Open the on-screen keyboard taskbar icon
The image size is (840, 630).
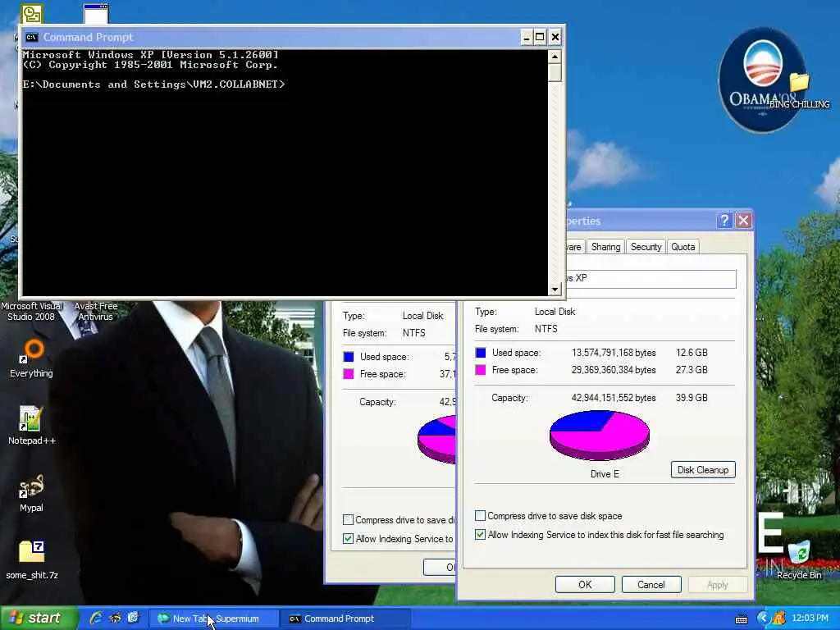[x=742, y=619]
